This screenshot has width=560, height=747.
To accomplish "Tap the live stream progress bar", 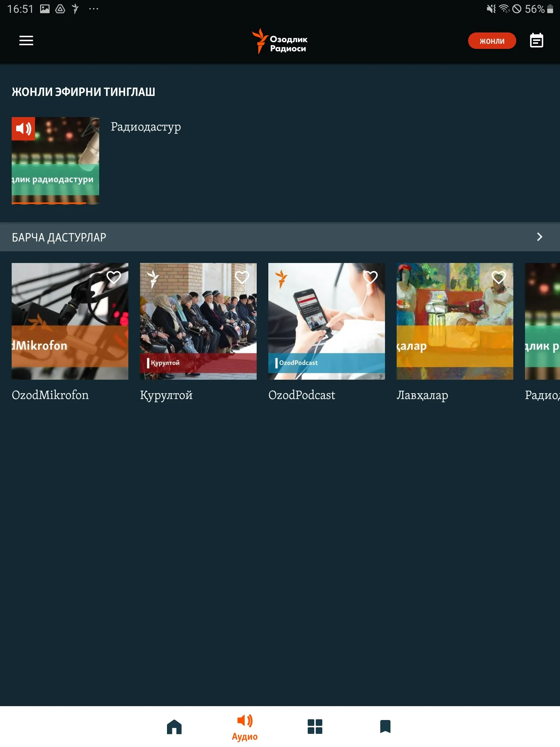I will (55, 203).
